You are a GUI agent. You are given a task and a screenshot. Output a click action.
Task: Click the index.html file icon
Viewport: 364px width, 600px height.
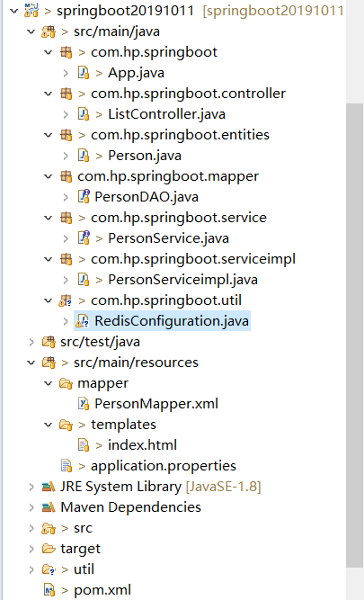[84, 444]
